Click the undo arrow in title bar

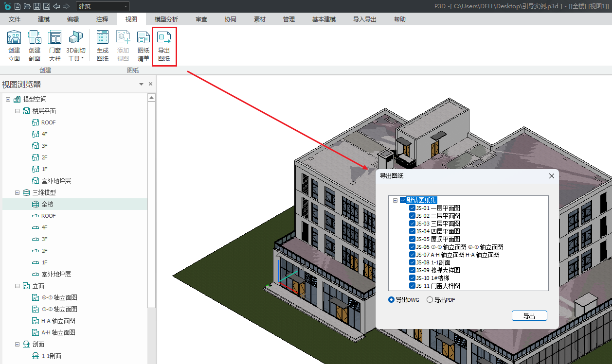click(x=56, y=6)
